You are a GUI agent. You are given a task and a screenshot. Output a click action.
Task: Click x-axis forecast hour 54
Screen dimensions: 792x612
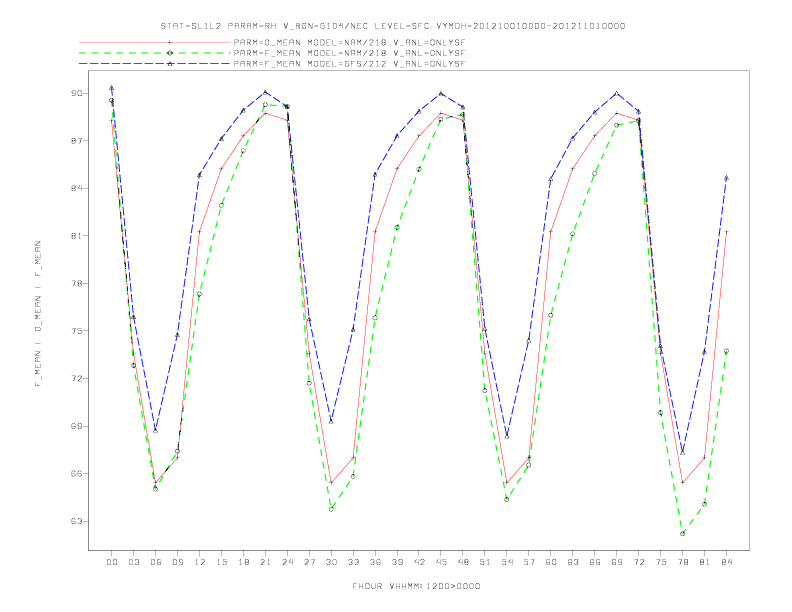tap(507, 562)
